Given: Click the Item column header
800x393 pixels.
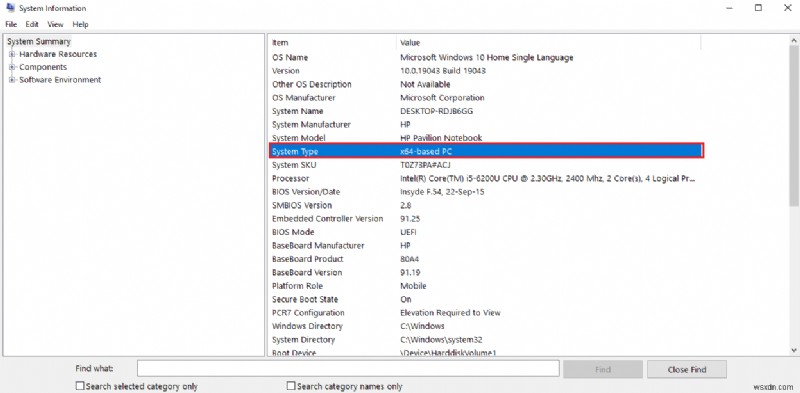Looking at the screenshot, I should (333, 43).
